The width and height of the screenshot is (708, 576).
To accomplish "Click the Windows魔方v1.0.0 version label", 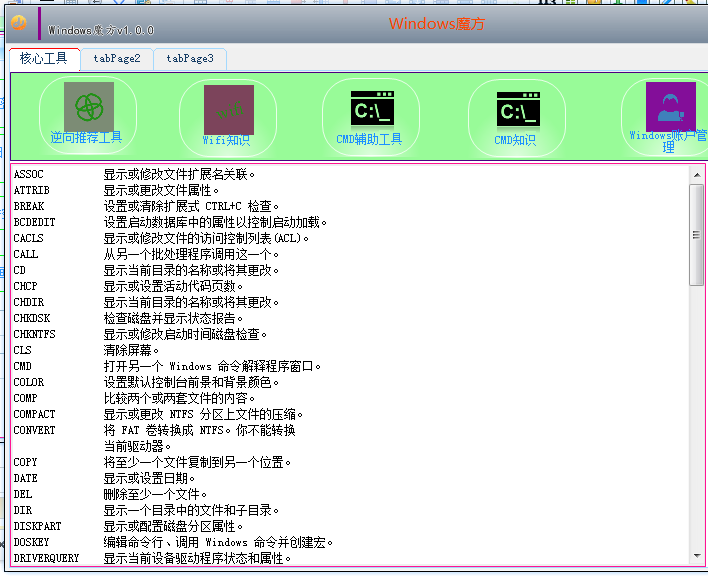I will (x=101, y=30).
